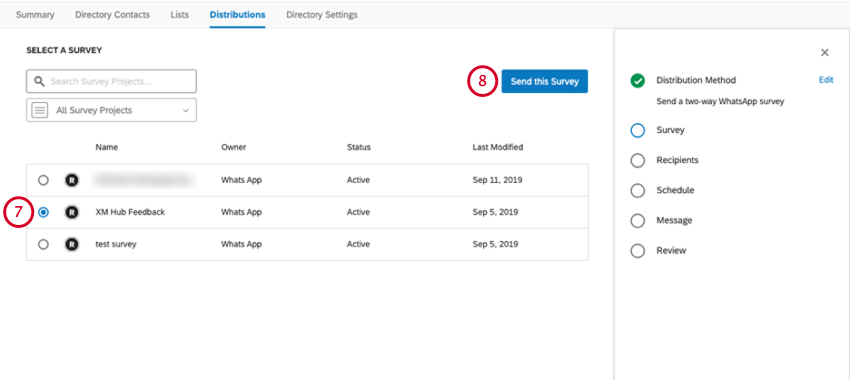Open the Lists tab
Image resolution: width=850 pixels, height=380 pixels.
click(179, 15)
